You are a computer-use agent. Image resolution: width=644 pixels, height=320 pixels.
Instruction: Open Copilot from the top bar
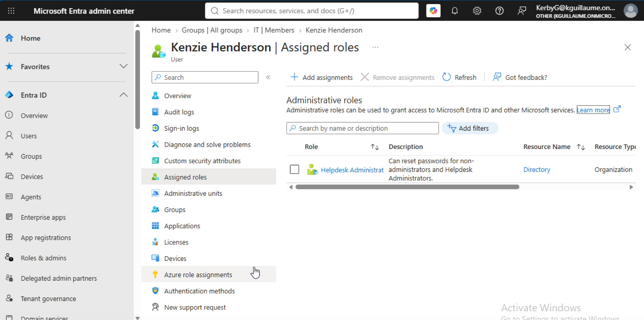click(433, 11)
